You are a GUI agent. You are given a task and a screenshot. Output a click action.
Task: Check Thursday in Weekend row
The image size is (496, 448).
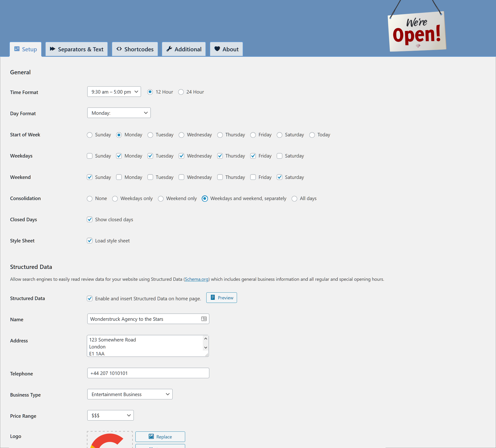tap(220, 177)
